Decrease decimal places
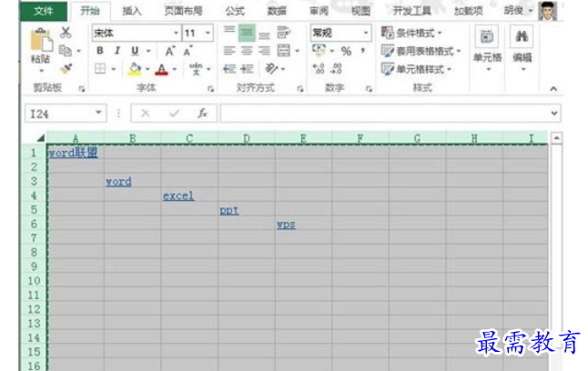The width and height of the screenshot is (588, 371). [x=336, y=69]
